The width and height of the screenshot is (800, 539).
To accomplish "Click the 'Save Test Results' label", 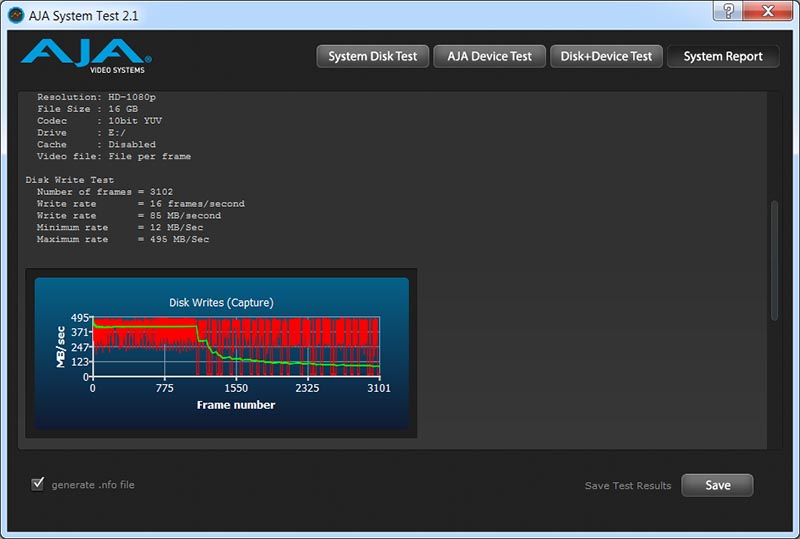I will click(x=628, y=486).
